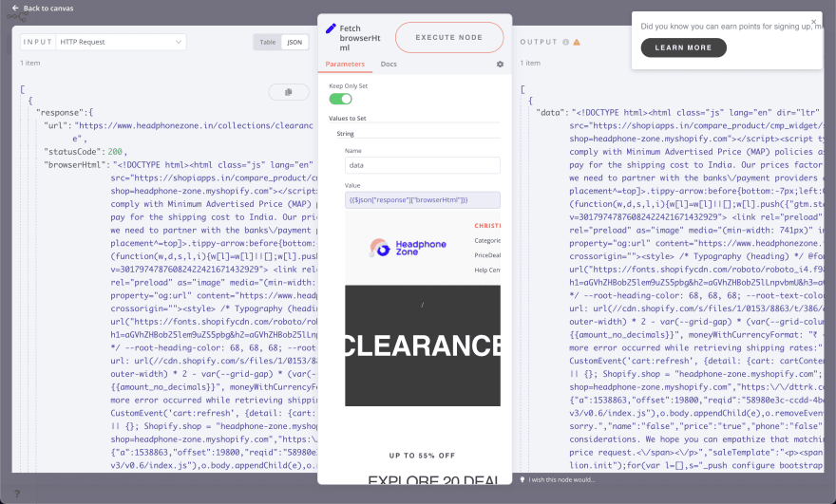Click '1 item' under the OUTPUT header

pos(530,63)
